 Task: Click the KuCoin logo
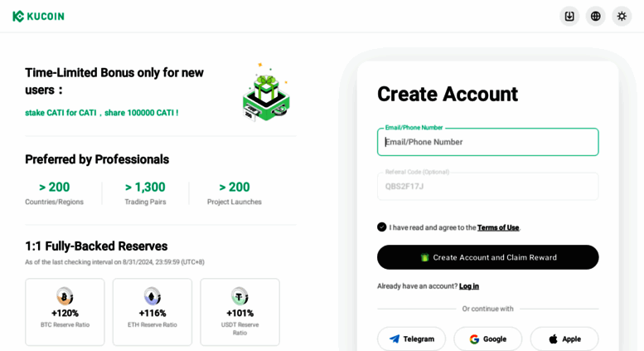[38, 17]
